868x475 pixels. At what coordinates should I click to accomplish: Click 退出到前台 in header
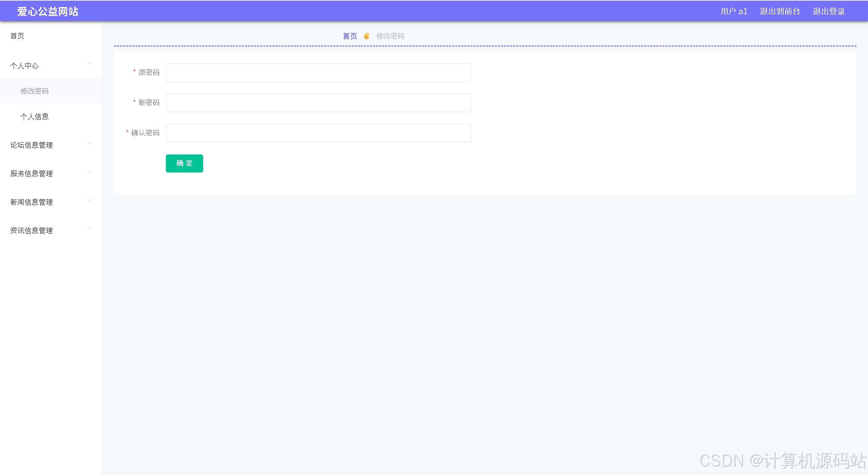(779, 12)
